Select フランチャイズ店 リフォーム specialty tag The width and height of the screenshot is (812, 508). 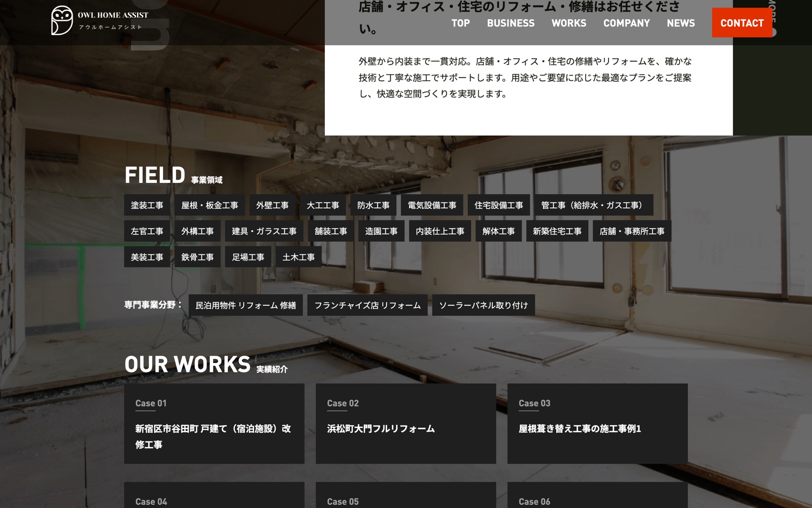tap(367, 305)
